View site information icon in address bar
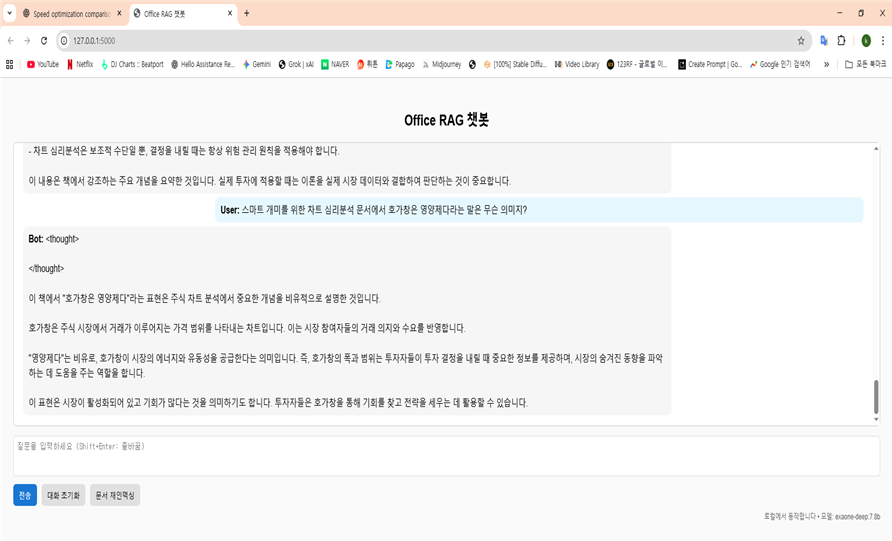This screenshot has width=892, height=541. click(64, 41)
